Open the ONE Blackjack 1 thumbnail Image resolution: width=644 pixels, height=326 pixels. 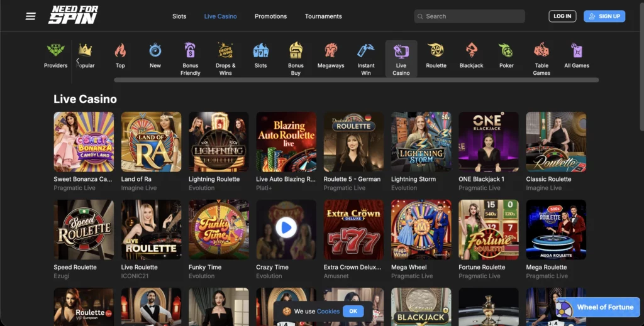point(489,142)
